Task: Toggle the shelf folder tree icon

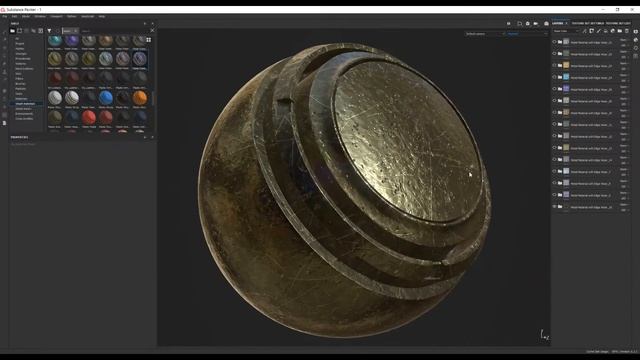Action: tap(13, 31)
